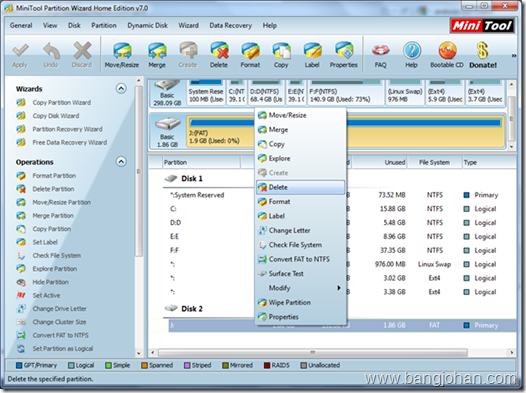Choose Change Letter in context menu
The image size is (526, 393).
pyautogui.click(x=301, y=231)
